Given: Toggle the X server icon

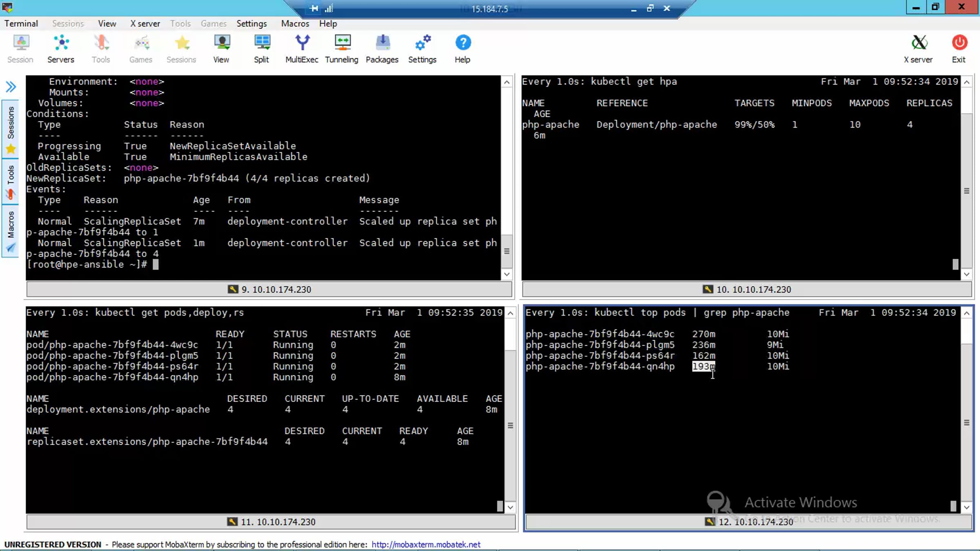Looking at the screenshot, I should click(918, 49).
